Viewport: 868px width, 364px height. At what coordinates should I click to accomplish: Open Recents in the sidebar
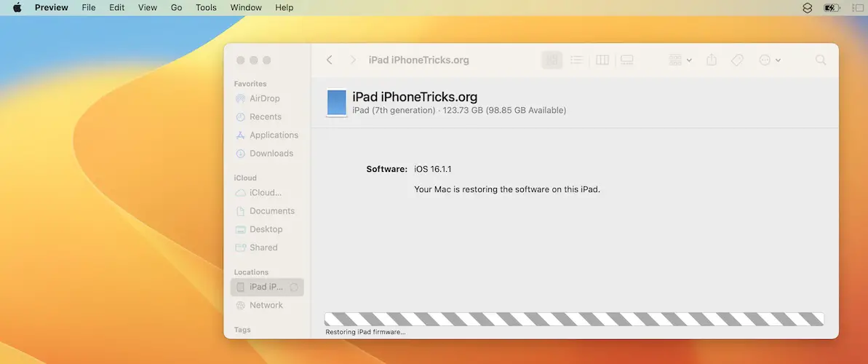tap(265, 116)
